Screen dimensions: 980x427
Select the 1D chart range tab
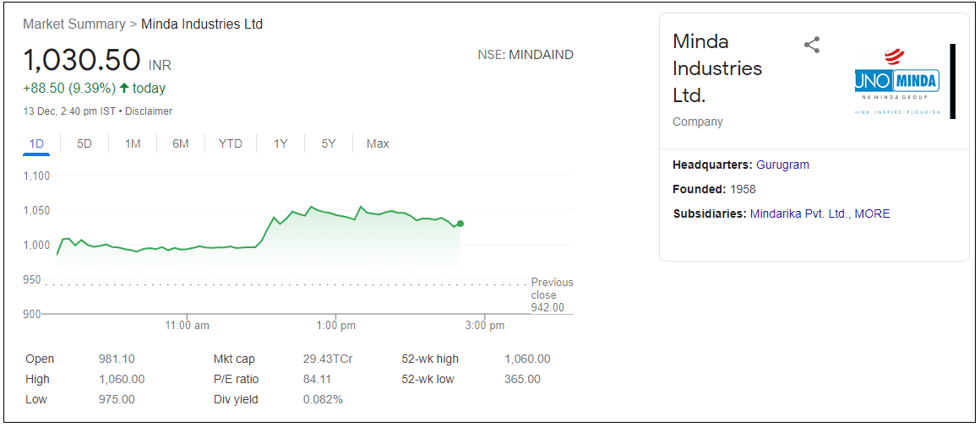pyautogui.click(x=36, y=143)
